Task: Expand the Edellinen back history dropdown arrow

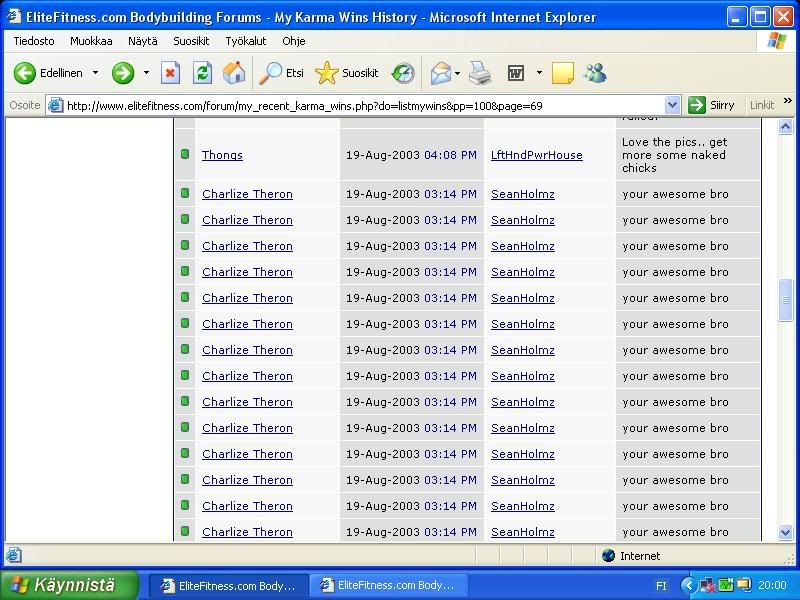Action: [96, 73]
